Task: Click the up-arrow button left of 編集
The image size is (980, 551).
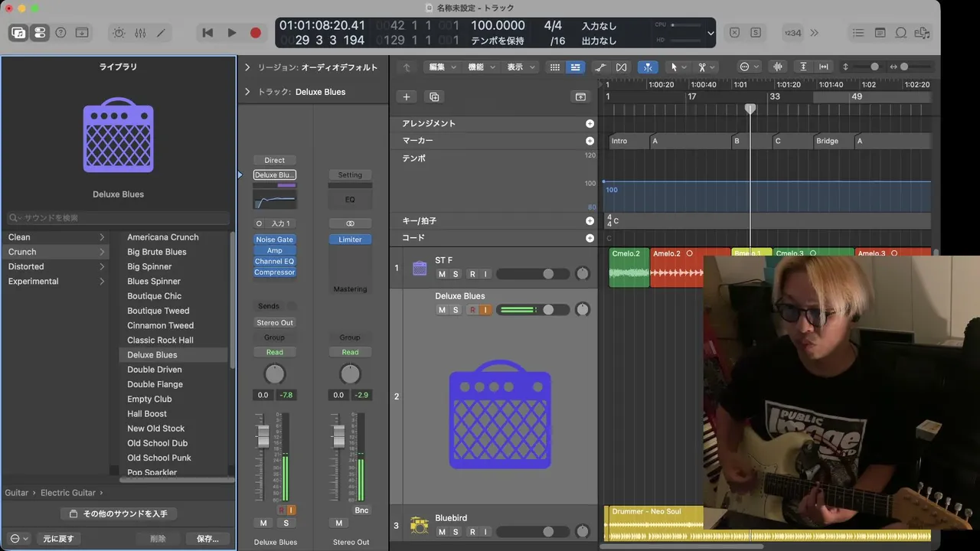Action: tap(407, 67)
